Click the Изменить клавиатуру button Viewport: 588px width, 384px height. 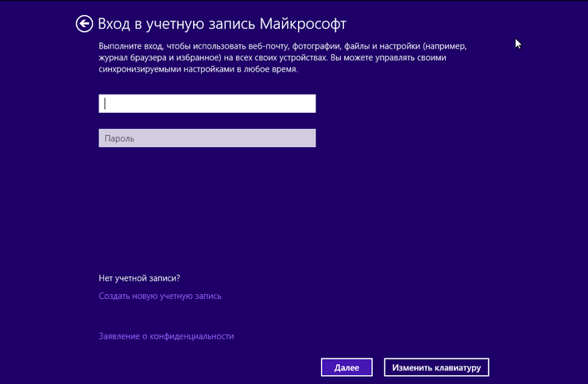tap(436, 367)
